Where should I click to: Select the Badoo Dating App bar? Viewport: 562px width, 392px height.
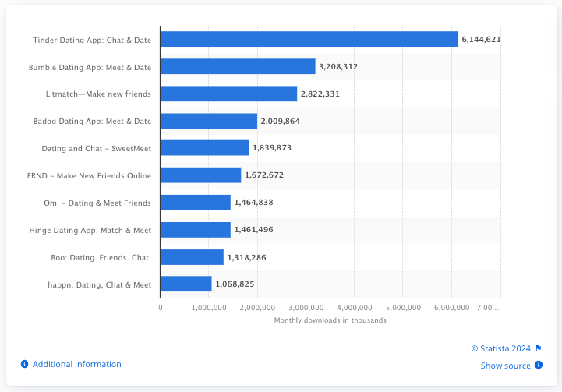click(x=209, y=121)
